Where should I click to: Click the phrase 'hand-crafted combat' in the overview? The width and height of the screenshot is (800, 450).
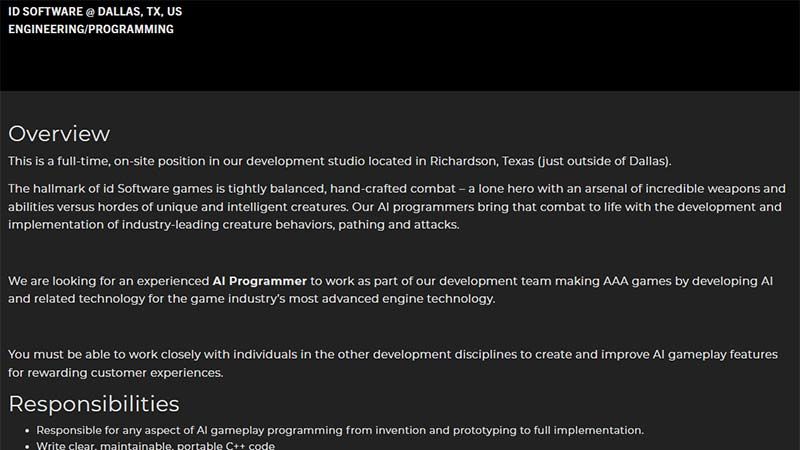(392, 189)
